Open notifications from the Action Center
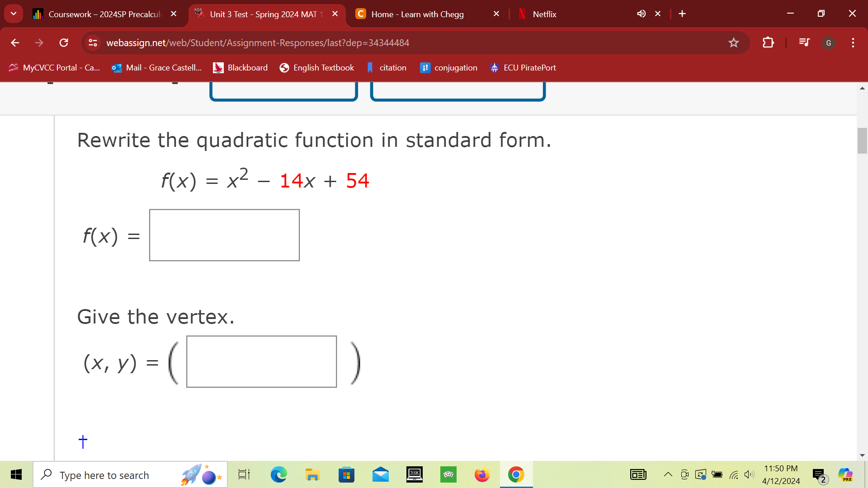 pyautogui.click(x=819, y=474)
